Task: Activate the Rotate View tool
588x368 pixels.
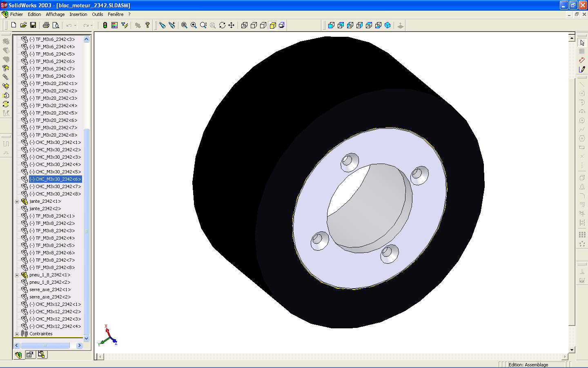Action: pyautogui.click(x=222, y=25)
